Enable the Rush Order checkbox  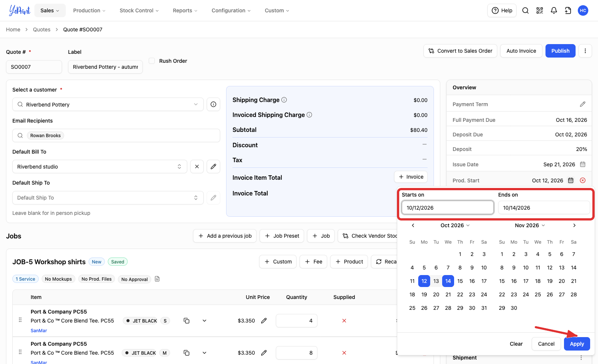coord(152,61)
